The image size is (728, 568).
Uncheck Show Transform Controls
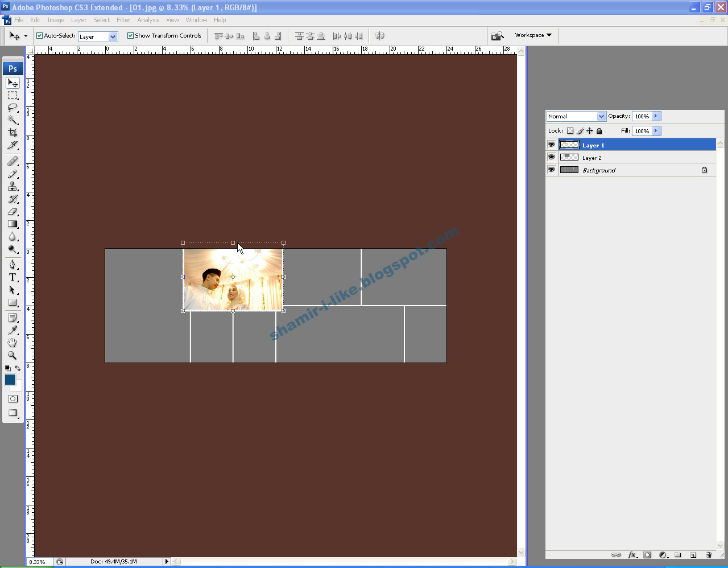(x=130, y=35)
